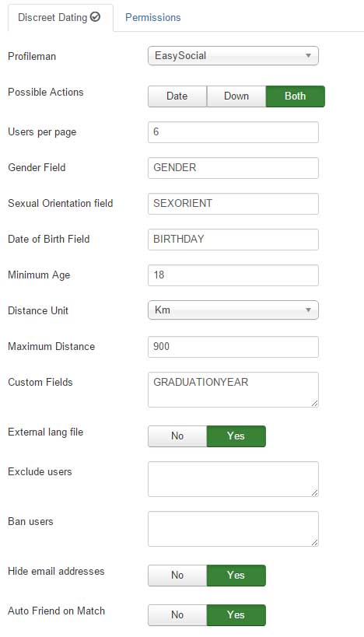
Task: Click the Gender Field input box
Action: click(233, 168)
